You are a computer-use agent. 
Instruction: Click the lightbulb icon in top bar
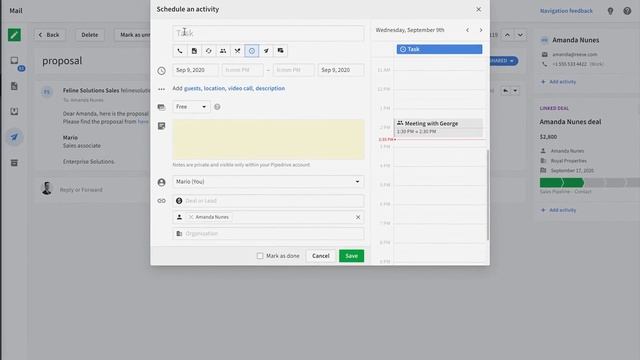click(x=610, y=11)
